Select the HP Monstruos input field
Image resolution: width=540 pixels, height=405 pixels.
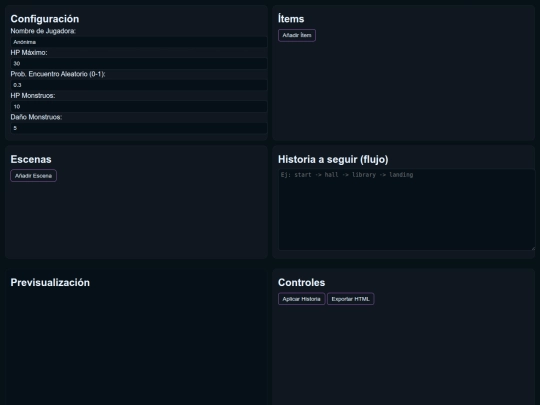point(139,106)
